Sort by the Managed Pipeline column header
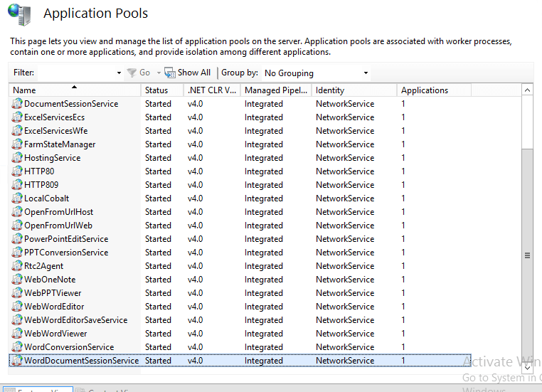This screenshot has width=542, height=392. (276, 90)
